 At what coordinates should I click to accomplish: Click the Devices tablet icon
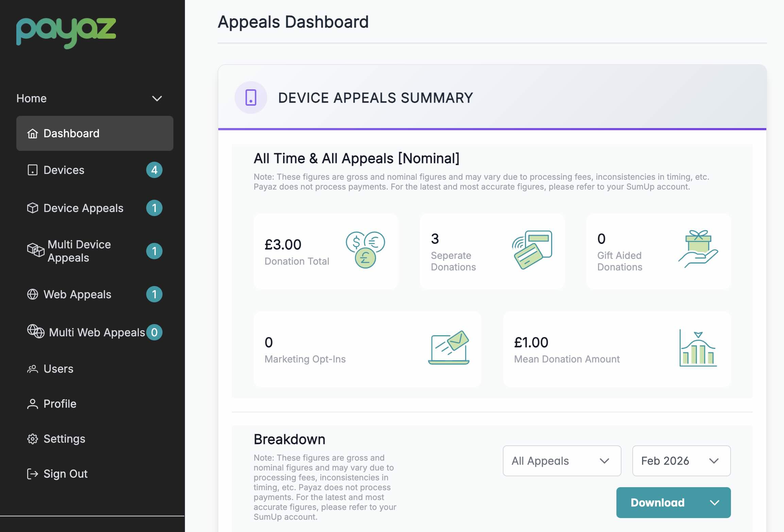click(32, 170)
